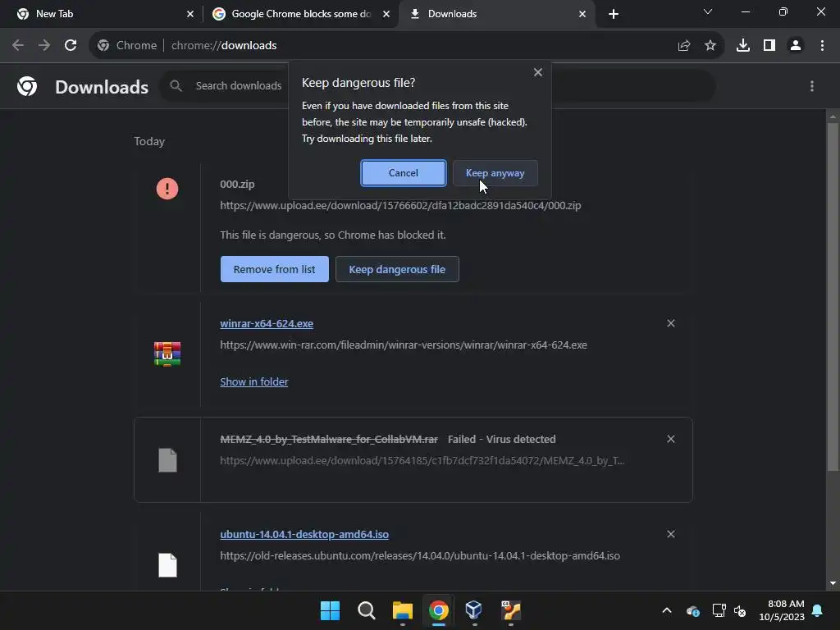Click the gray file icon for MEMZ entry
The image size is (840, 630).
[167, 460]
